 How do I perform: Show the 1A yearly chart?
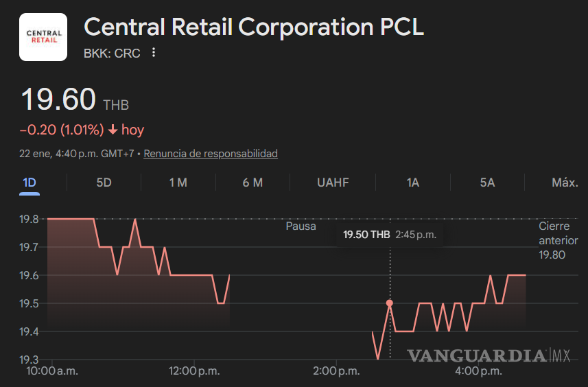click(x=412, y=183)
